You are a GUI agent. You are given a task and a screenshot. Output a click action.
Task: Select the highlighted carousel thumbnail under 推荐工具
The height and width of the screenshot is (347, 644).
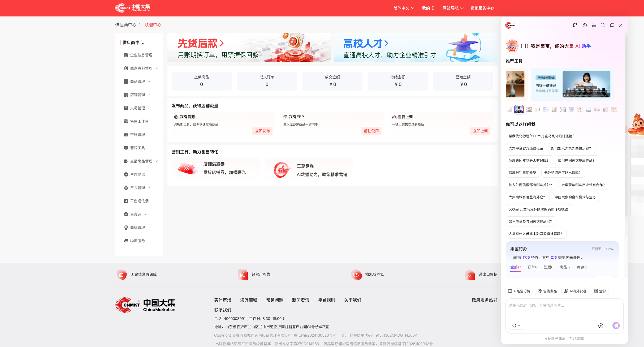tap(519, 109)
